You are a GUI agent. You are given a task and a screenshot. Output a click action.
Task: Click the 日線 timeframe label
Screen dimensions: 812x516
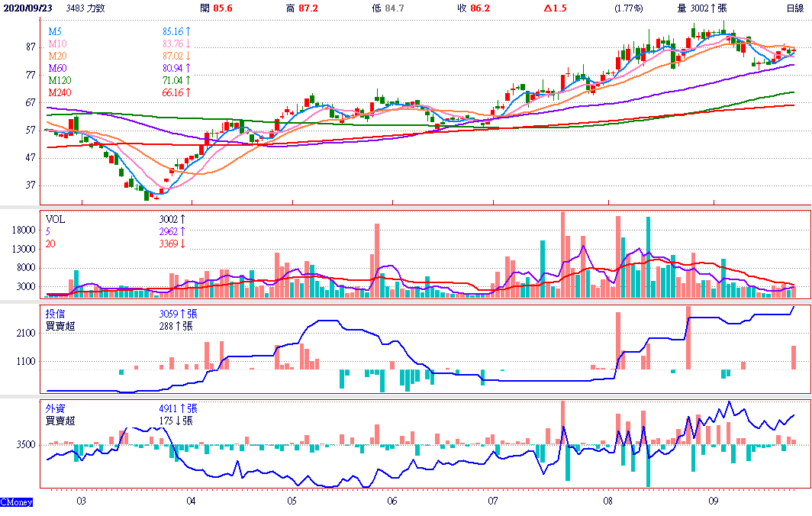tap(795, 8)
